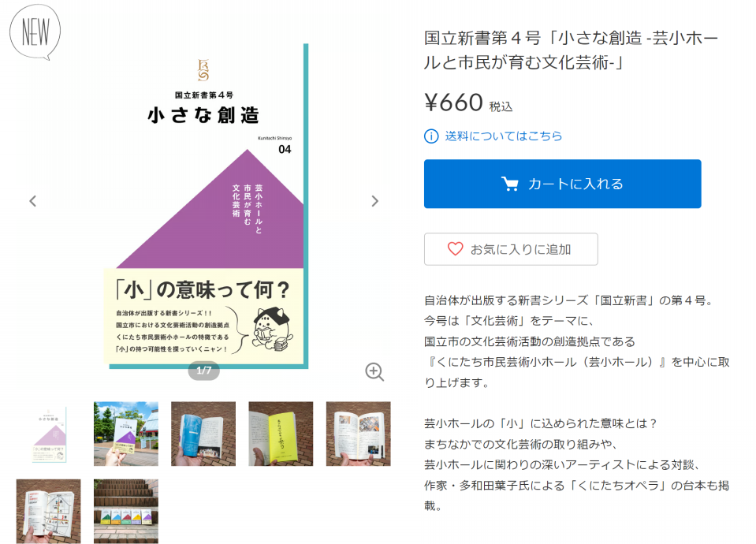756x544 pixels.
Task: Select the thumbnail showing the map pages
Action: coord(49,511)
